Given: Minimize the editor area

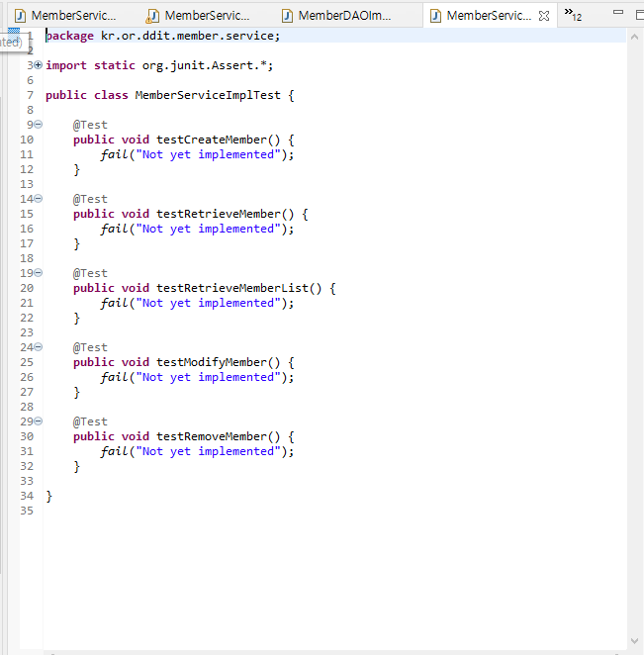Looking at the screenshot, I should 618,13.
